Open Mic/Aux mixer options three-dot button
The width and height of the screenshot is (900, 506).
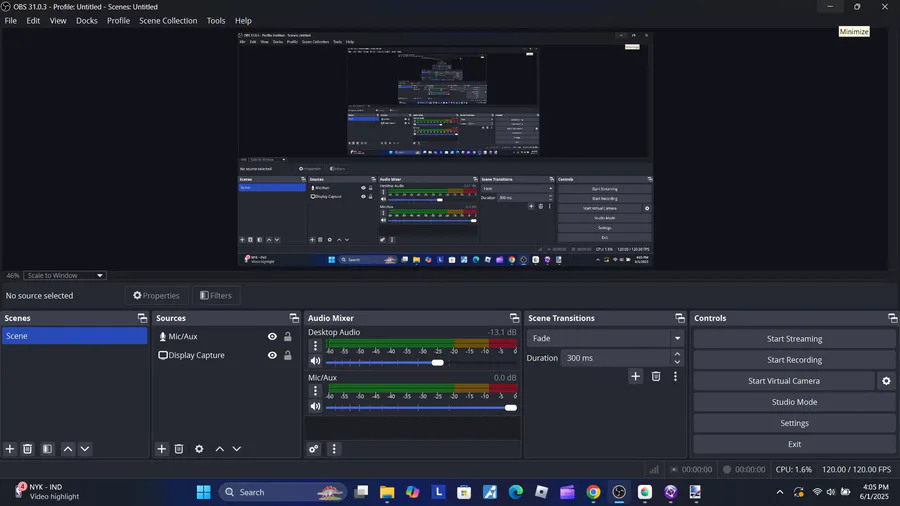point(315,391)
